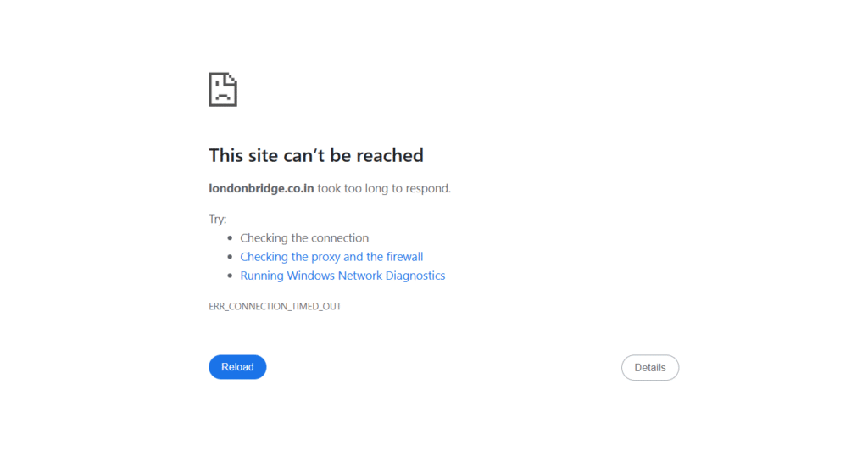Click the bullet before "Checking the connection"
Screen dimensions: 868x462
230,238
